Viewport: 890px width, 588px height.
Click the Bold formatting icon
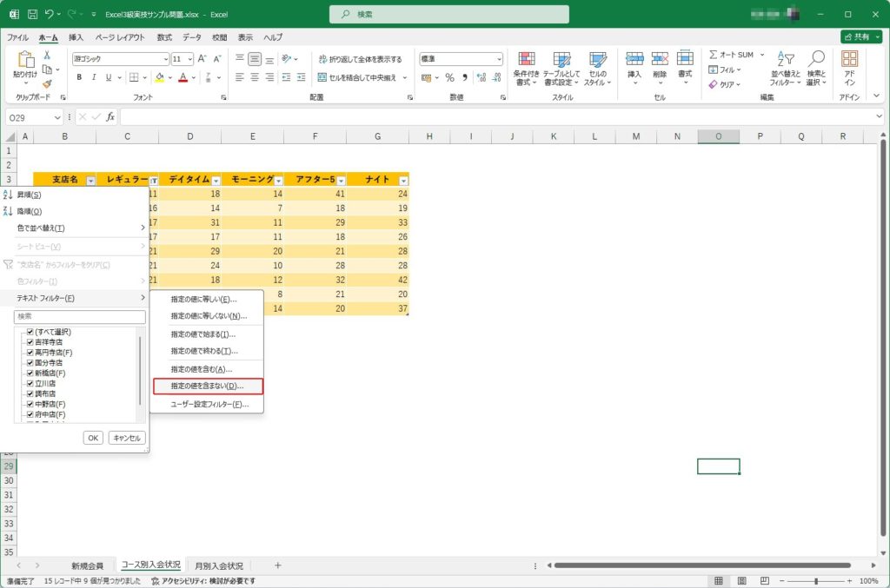point(79,77)
